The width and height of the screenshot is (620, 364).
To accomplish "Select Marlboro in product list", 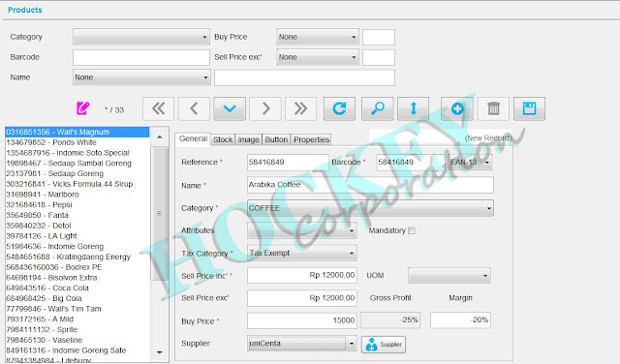I will coord(77,195).
